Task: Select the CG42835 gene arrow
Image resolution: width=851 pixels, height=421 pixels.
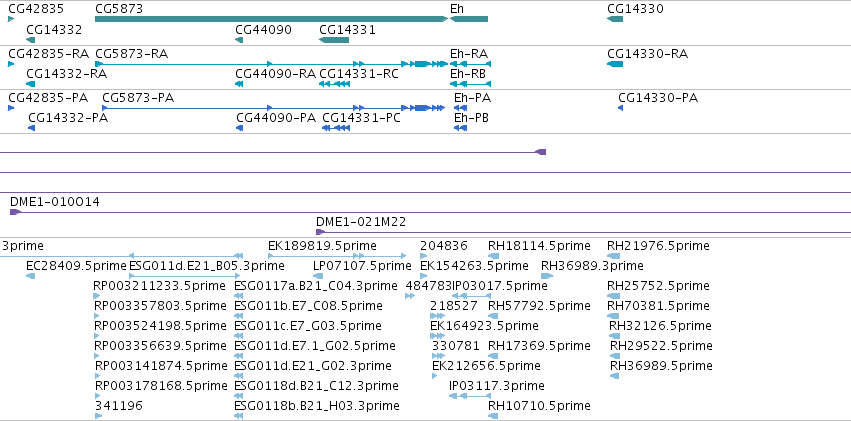Action: coord(11,19)
